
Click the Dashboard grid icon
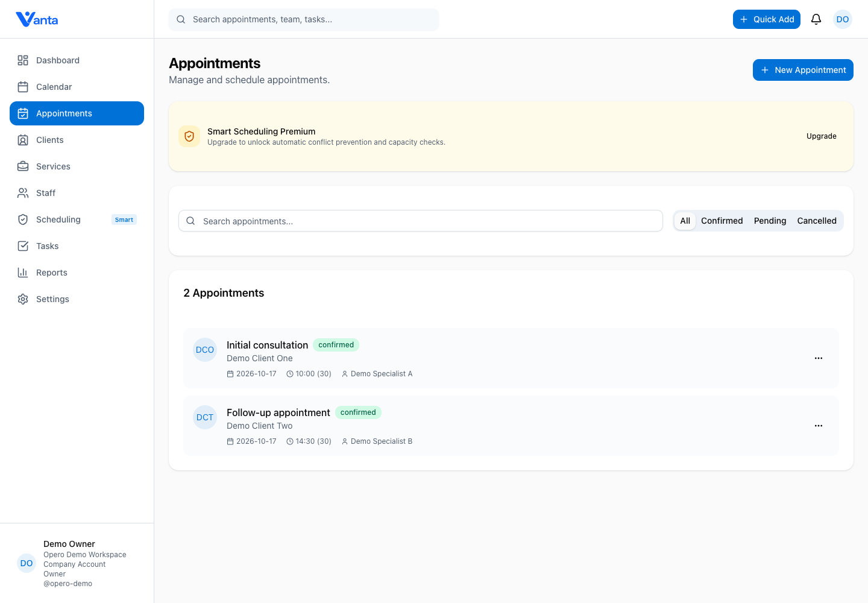click(x=23, y=60)
